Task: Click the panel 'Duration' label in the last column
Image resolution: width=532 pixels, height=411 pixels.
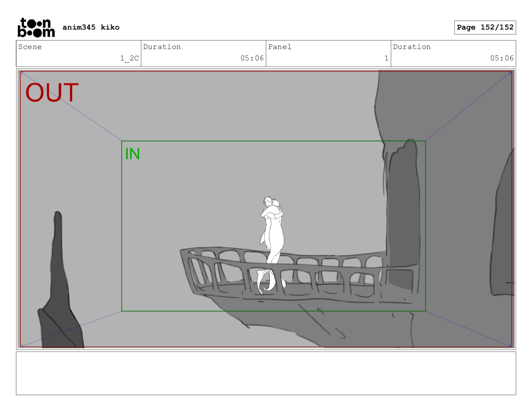Action: pyautogui.click(x=412, y=47)
